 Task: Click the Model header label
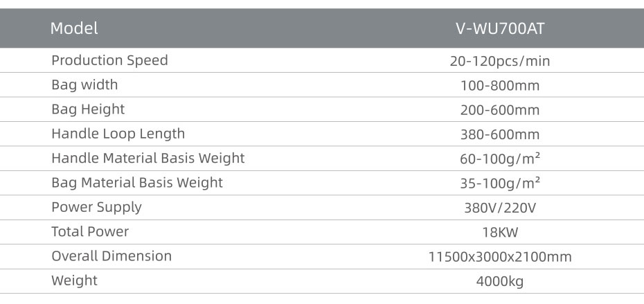[74, 28]
